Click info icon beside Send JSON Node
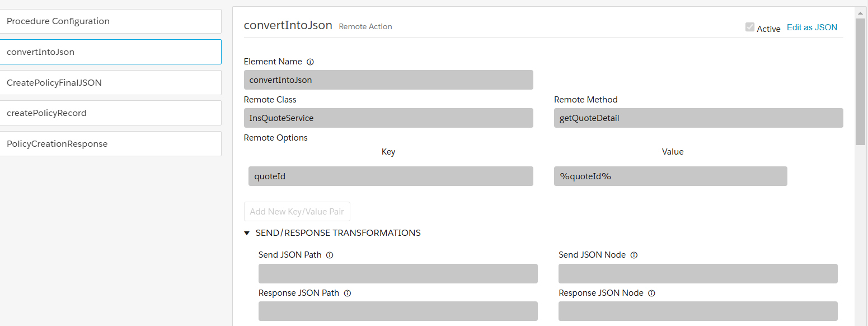The image size is (868, 326). (x=634, y=255)
